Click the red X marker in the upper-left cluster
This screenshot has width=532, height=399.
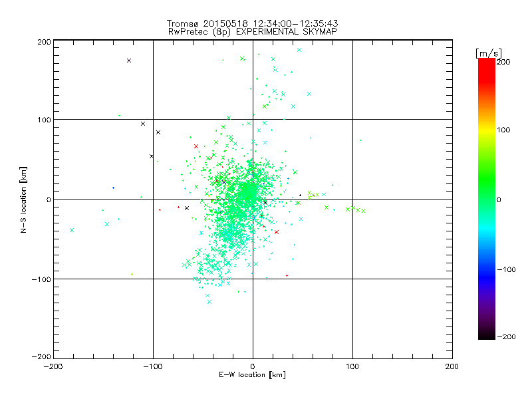coord(196,146)
